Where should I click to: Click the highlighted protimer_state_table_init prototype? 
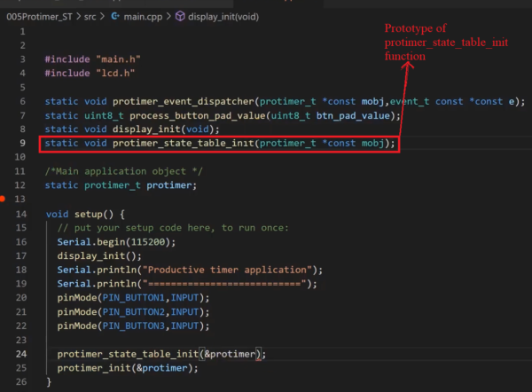220,143
